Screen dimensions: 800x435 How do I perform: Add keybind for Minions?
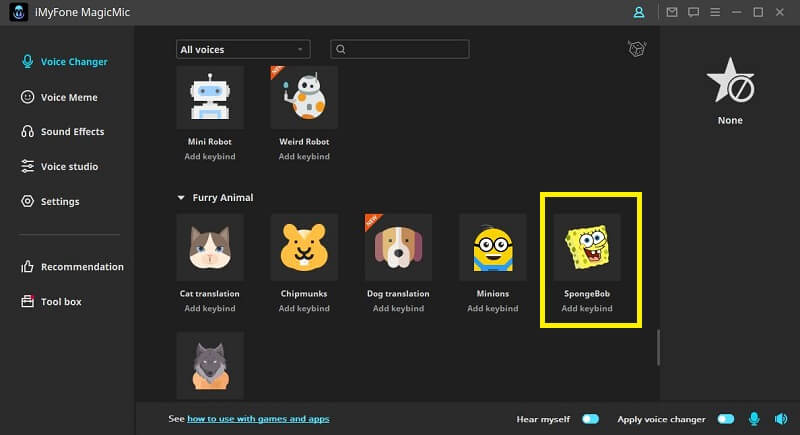pos(493,309)
